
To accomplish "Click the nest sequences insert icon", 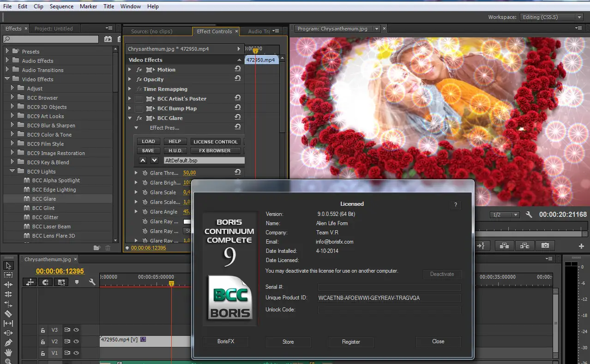I will pyautogui.click(x=30, y=282).
